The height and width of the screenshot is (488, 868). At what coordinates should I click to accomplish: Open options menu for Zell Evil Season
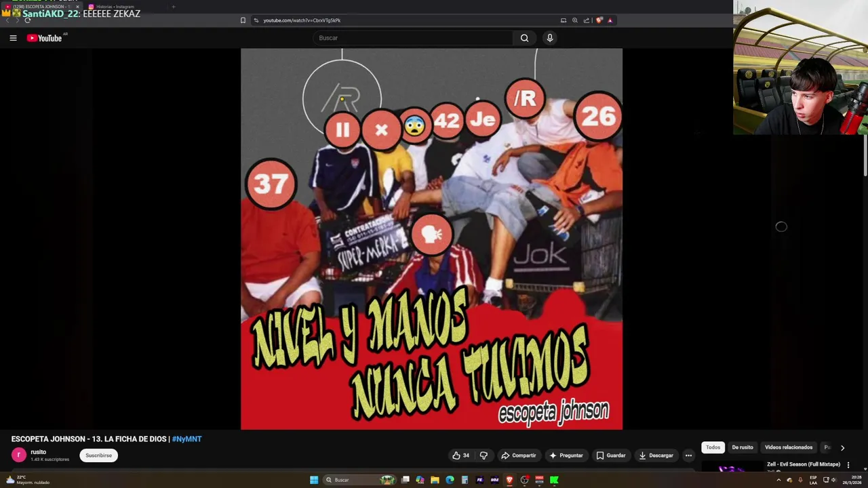[848, 465]
